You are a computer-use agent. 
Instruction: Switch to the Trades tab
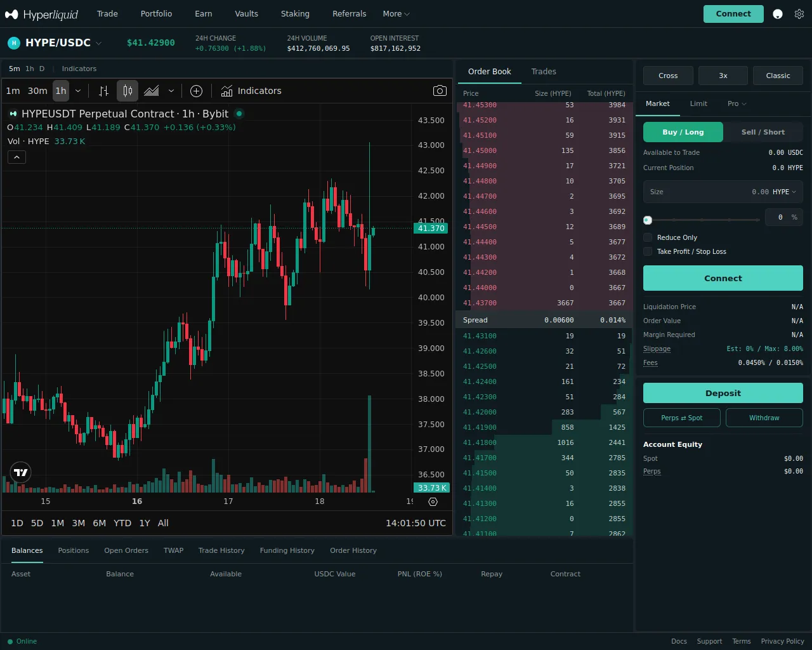544,72
